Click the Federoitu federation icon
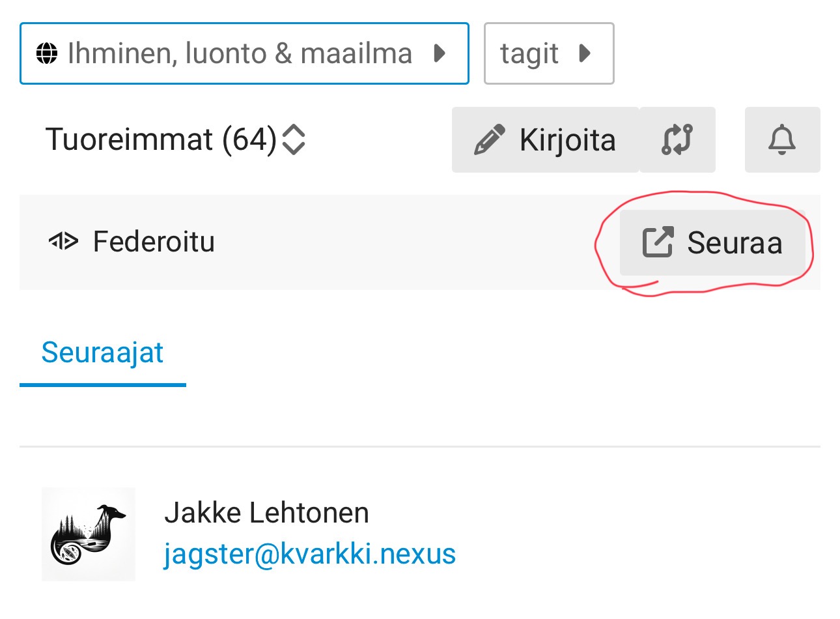Viewport: 840px width, 619px height. [x=63, y=242]
